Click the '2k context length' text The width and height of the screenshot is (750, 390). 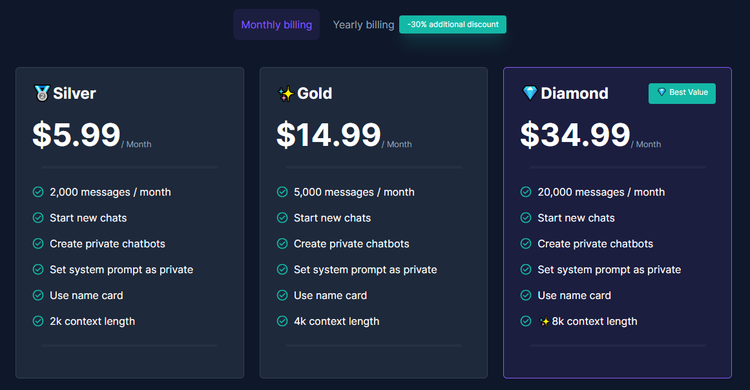click(92, 321)
